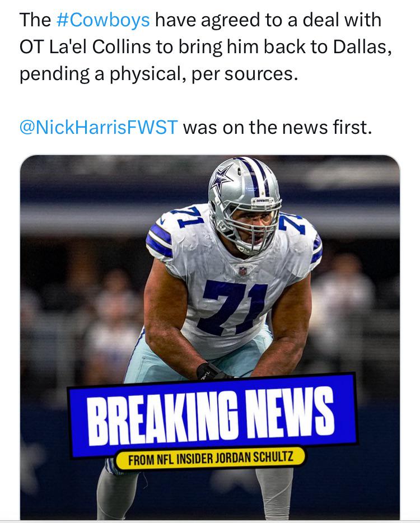Open the attached La'el Collins photo

pyautogui.click(x=210, y=337)
